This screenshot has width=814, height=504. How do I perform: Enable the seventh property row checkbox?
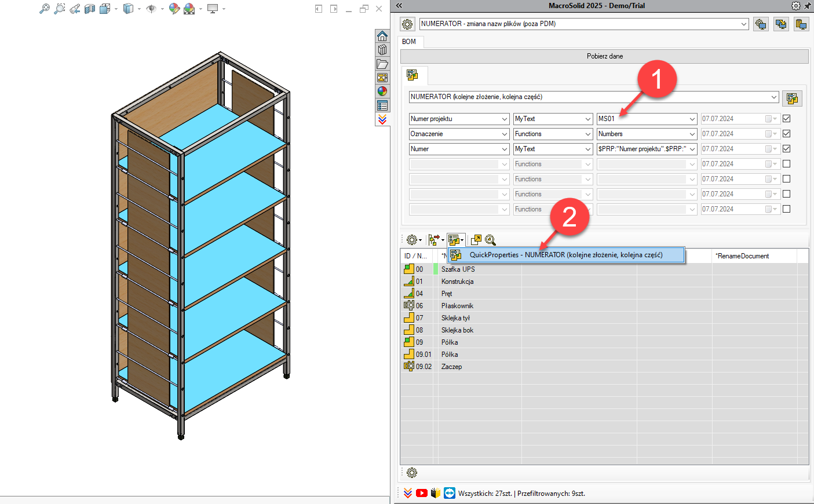(x=786, y=209)
